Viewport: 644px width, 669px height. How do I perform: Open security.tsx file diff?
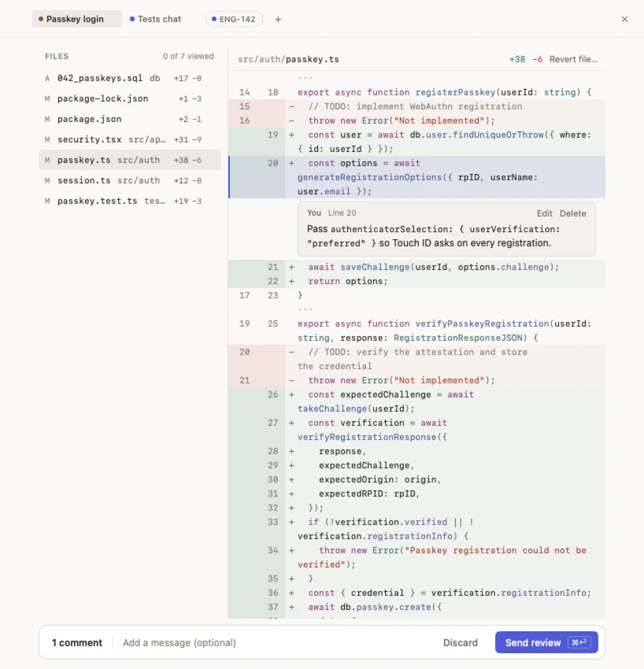(130, 139)
